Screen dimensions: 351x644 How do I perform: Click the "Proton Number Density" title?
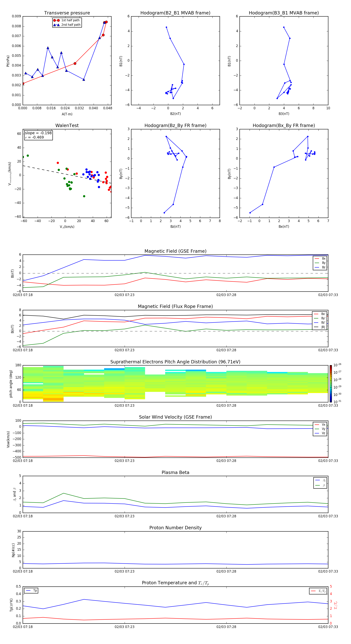[175, 528]
